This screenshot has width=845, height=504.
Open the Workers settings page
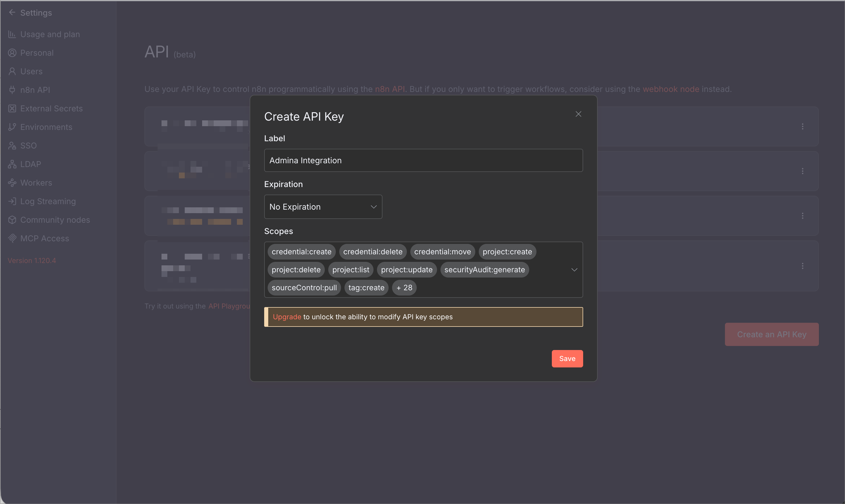36,183
